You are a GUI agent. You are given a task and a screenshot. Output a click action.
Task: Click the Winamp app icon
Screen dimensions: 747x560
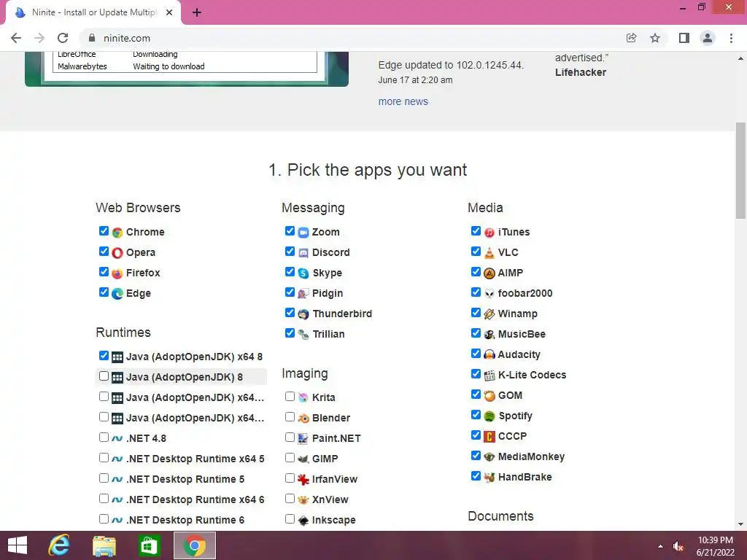(x=489, y=314)
